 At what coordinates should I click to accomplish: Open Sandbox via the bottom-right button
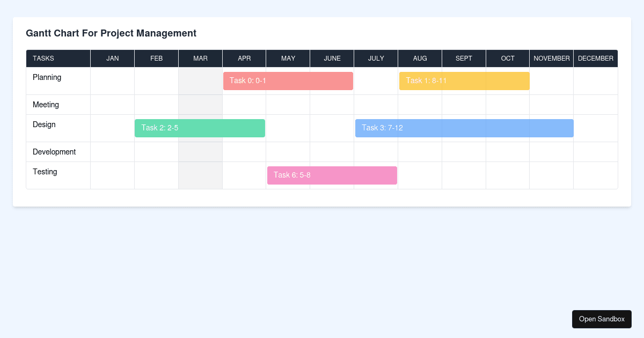point(602,319)
